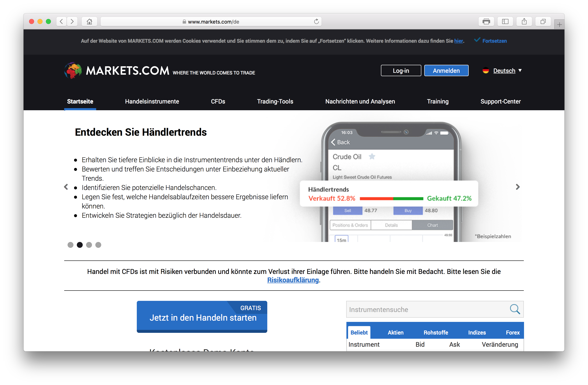Open the Trading-Tools menu
The height and width of the screenshot is (385, 588).
(x=275, y=101)
